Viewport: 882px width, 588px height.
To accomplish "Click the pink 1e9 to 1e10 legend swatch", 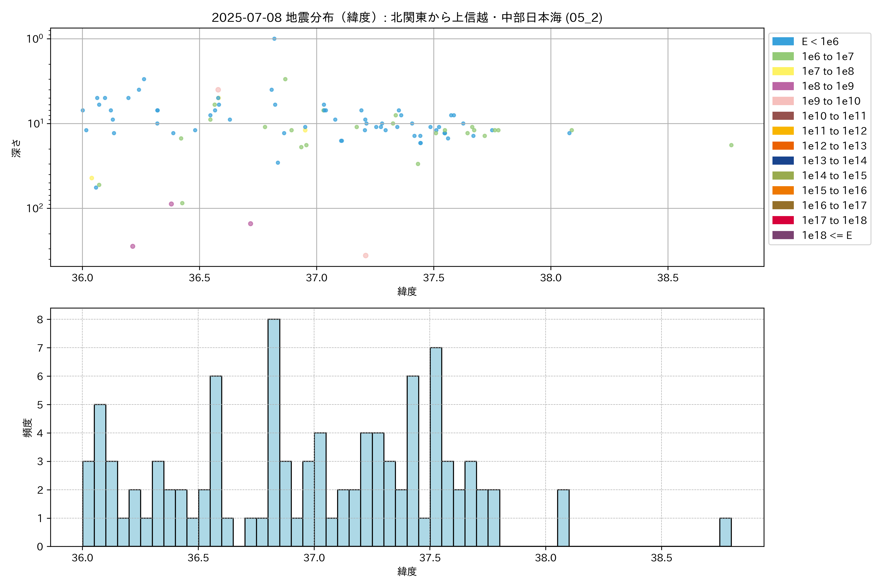I will coord(783,101).
